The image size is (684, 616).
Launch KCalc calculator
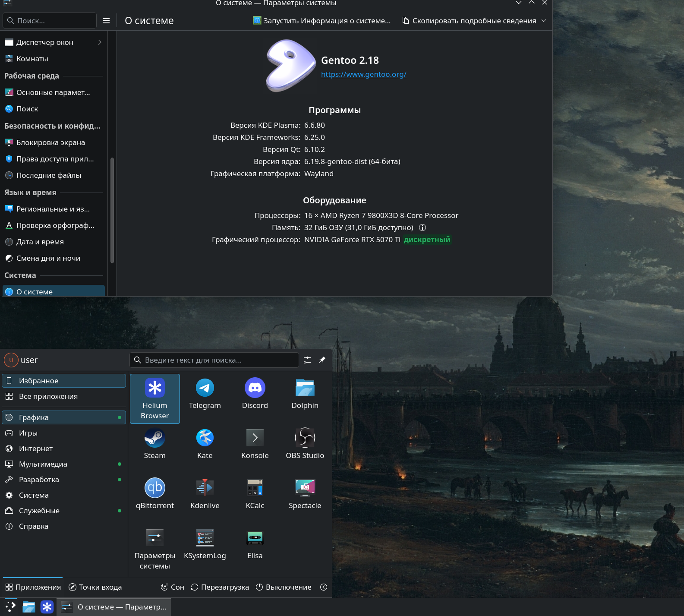[x=255, y=494]
